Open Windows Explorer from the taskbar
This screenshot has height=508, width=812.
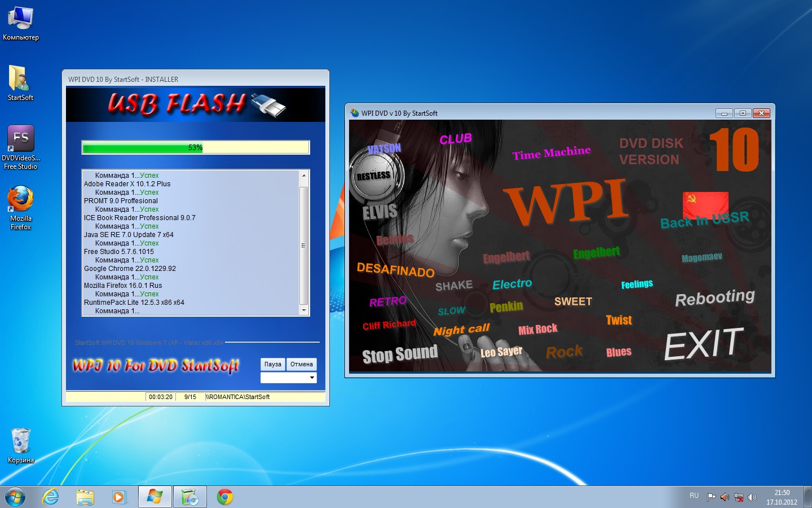point(85,497)
